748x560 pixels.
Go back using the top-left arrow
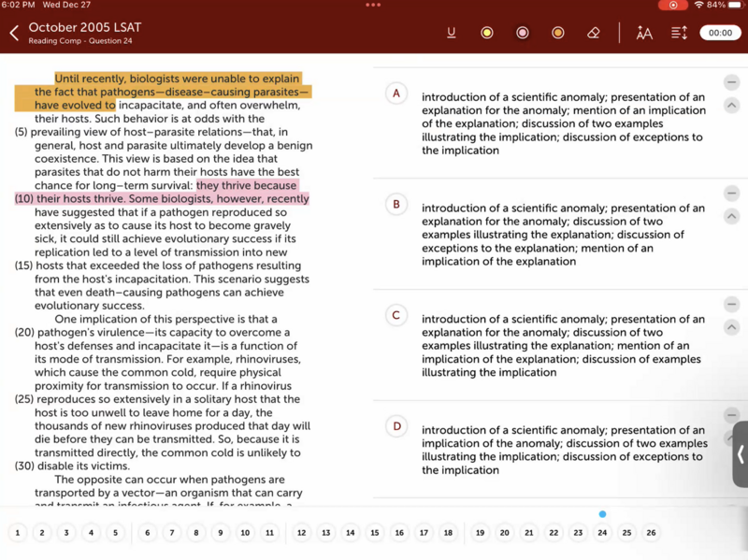click(14, 33)
